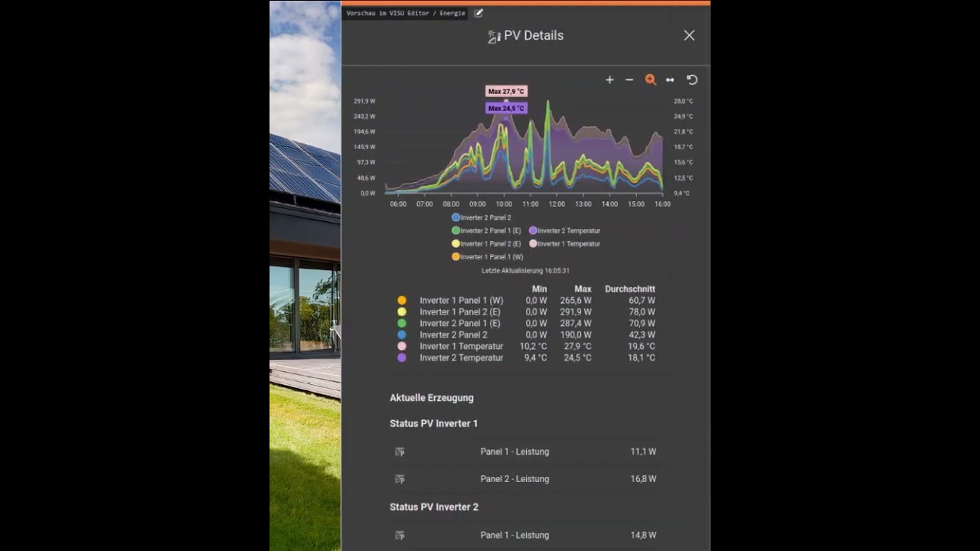Click the 10,2 °C minimum value
This screenshot has width=980, height=551.
pyautogui.click(x=533, y=347)
